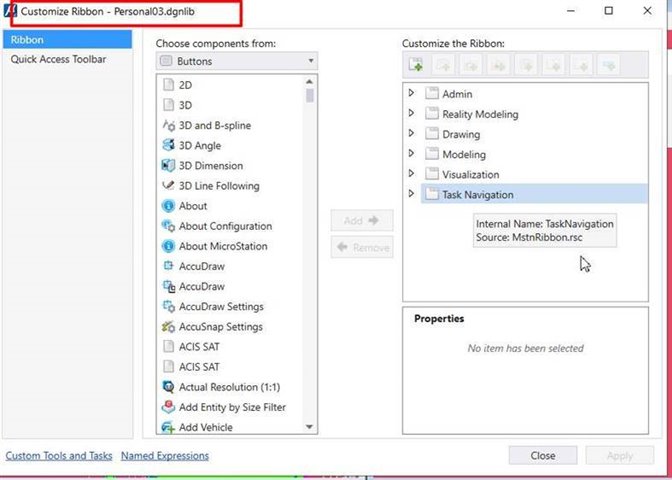Select the 3D Dimension icon in list
Screen dimensions: 672x480
pyautogui.click(x=168, y=165)
